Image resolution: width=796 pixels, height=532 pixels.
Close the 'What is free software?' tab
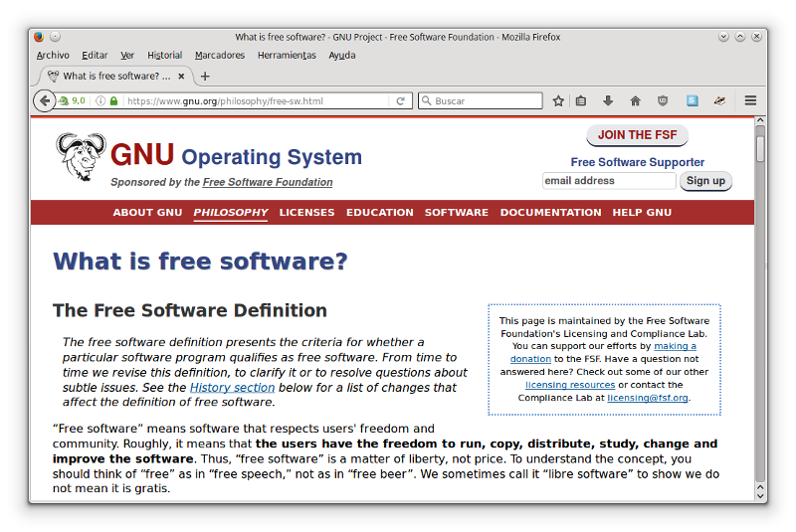point(181,76)
